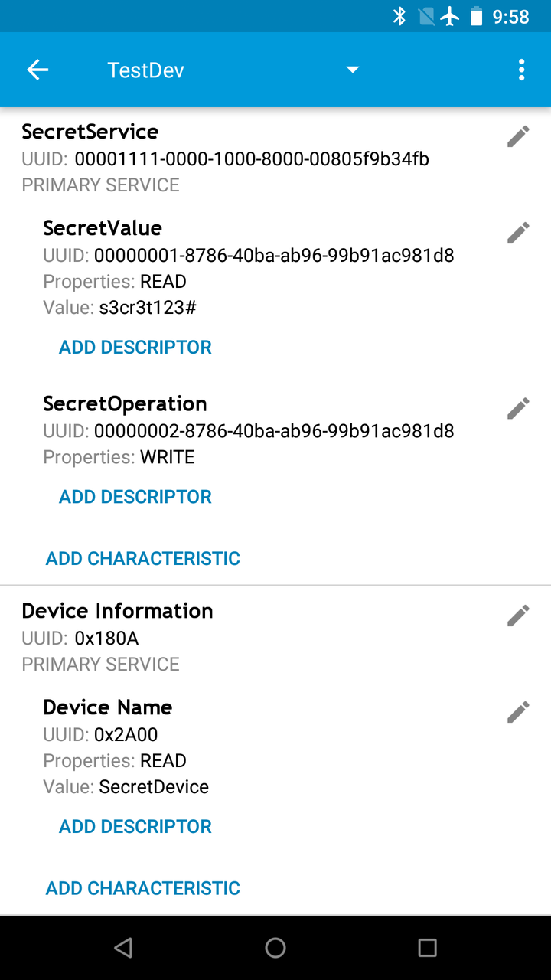Edit the Device Name characteristic
This screenshot has height=980, width=551.
coord(518,712)
